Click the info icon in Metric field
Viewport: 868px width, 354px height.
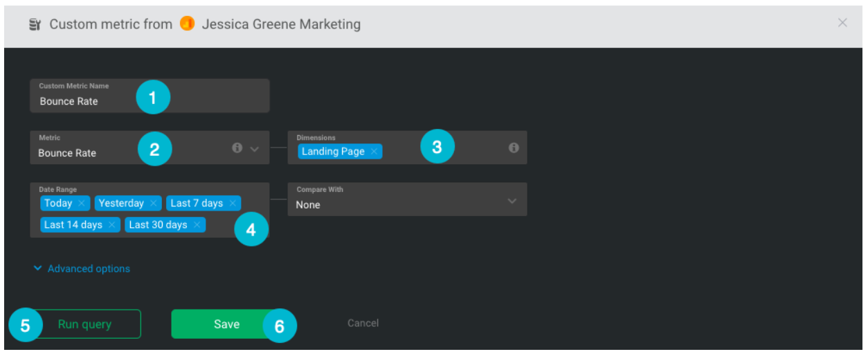(x=237, y=148)
